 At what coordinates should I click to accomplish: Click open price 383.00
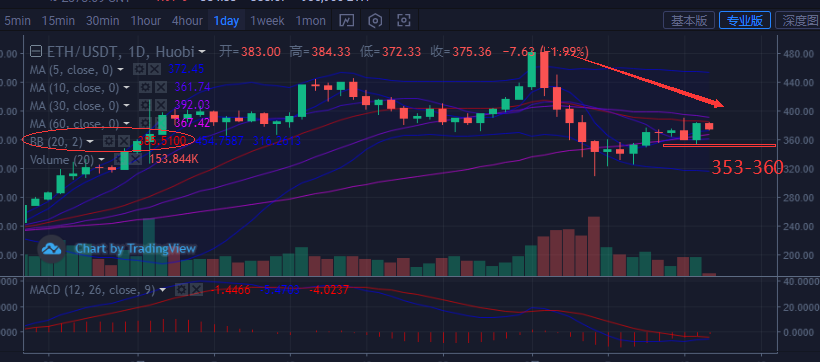(x=260, y=52)
